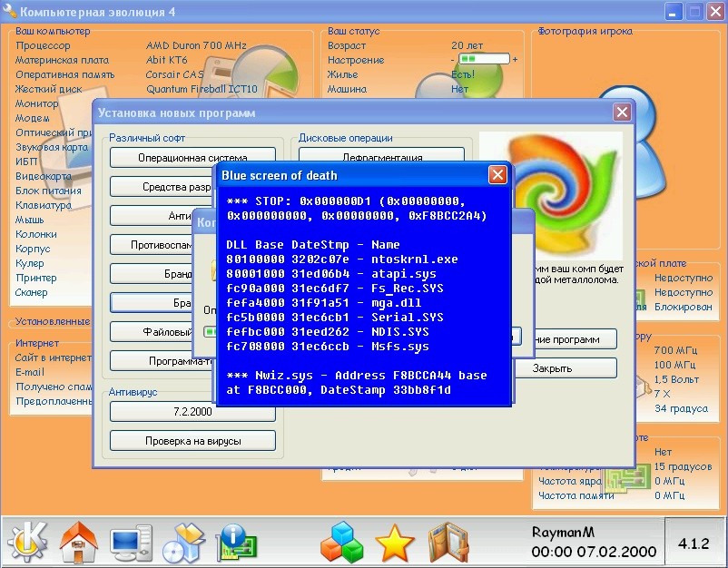This screenshot has width=728, height=568.
Task: Click the Колонки label
Action: tap(36, 234)
